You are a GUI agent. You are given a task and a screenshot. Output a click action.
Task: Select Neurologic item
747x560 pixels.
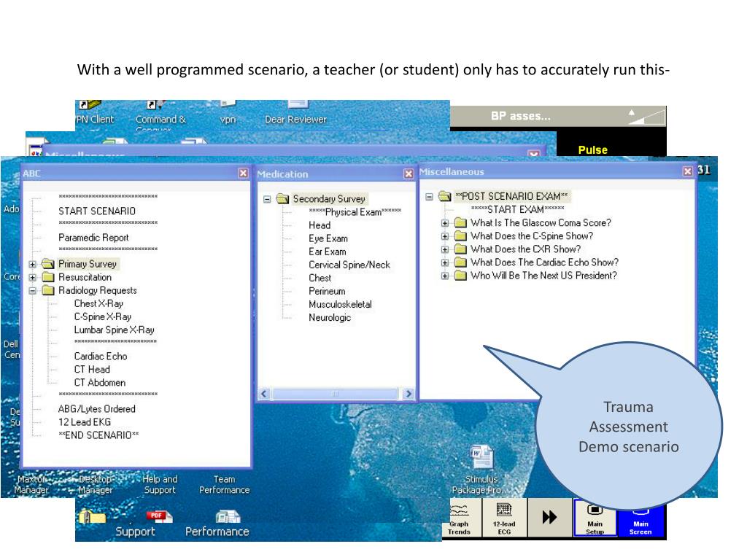pos(330,318)
